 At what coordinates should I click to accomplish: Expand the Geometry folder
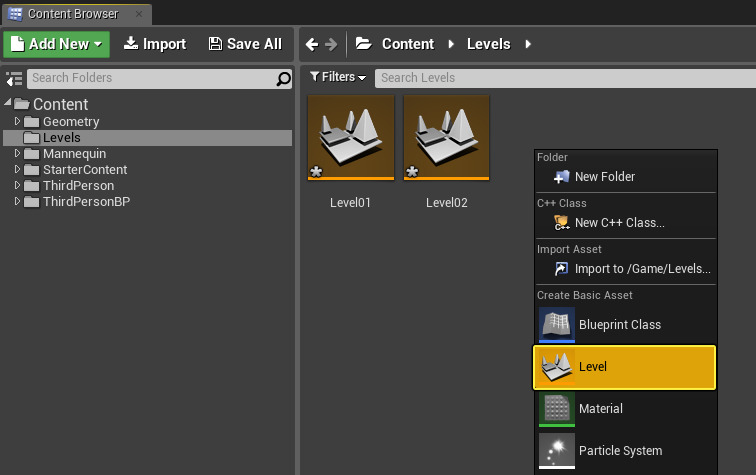17,121
